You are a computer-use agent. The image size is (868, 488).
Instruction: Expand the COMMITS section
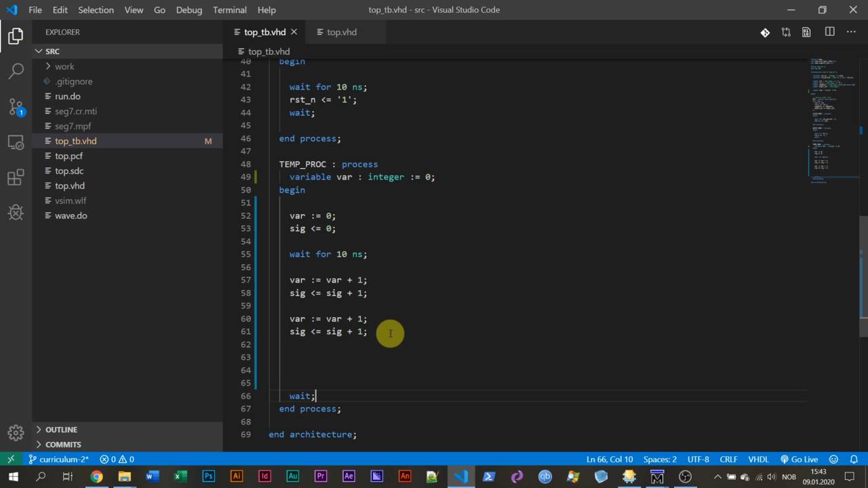click(62, 445)
